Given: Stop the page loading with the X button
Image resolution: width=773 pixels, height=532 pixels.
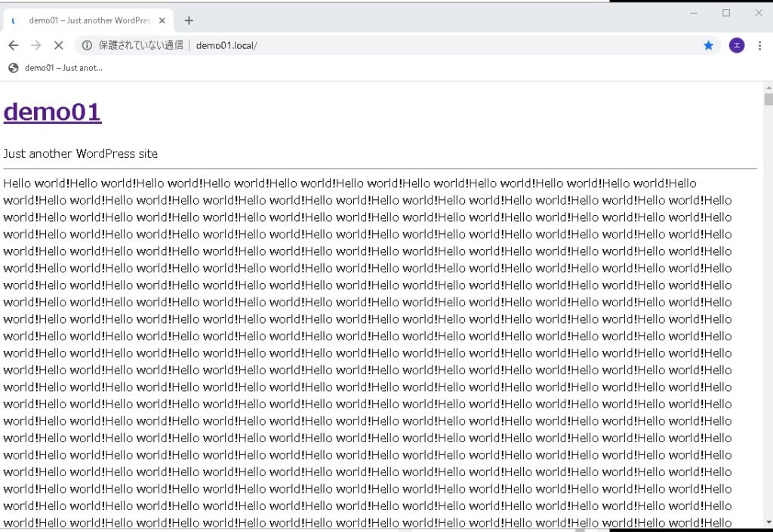Looking at the screenshot, I should coord(58,45).
